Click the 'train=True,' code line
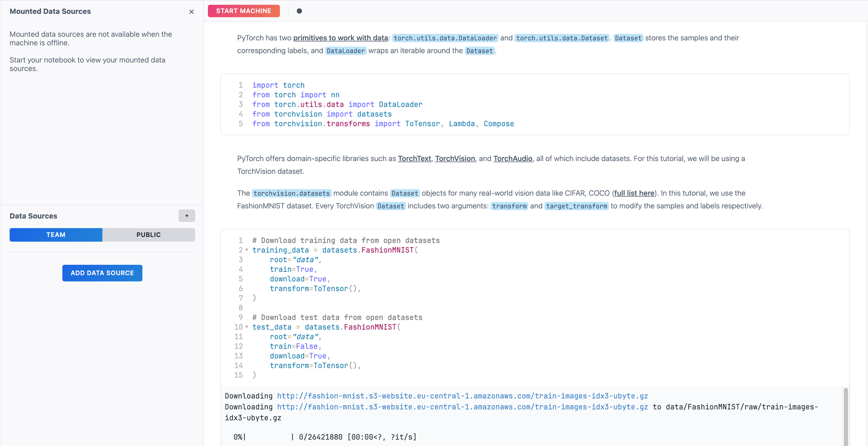This screenshot has height=446, width=868. tap(293, 269)
